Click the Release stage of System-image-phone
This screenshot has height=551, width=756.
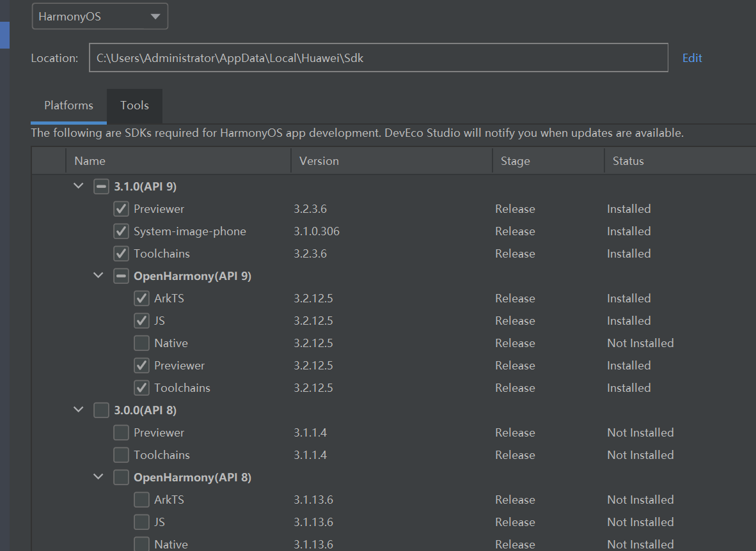pyautogui.click(x=515, y=231)
